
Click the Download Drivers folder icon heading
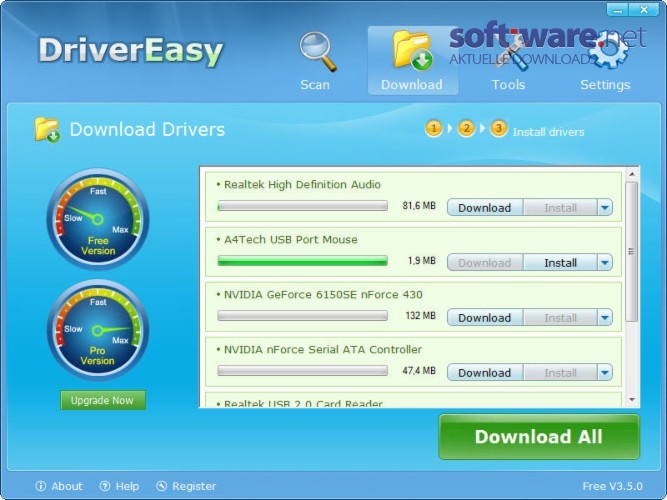coord(47,129)
